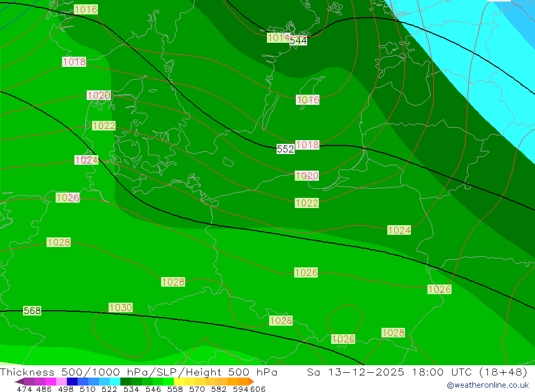Click the darkest green legend swatch

click(126, 381)
